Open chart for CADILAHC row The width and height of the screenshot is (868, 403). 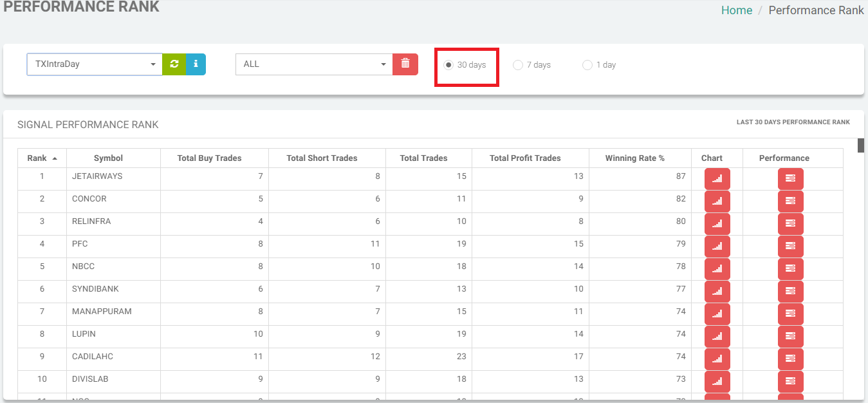[717, 359]
